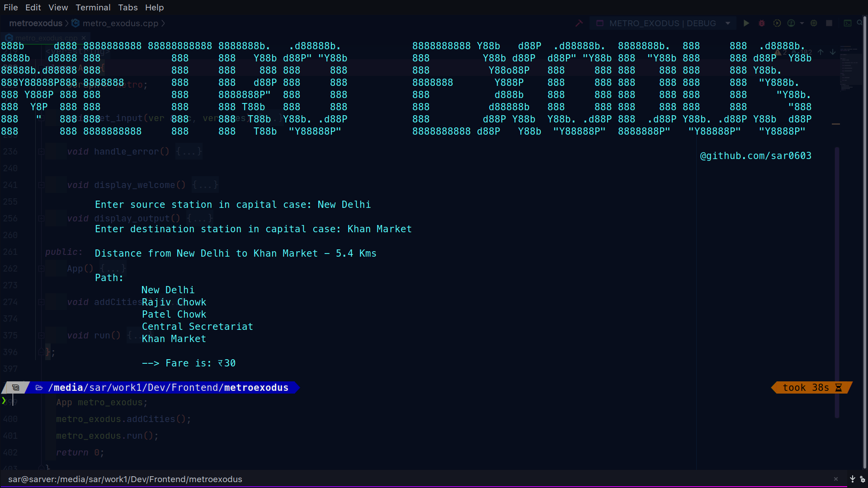Click the red Debug bug icon
The width and height of the screenshot is (868, 488).
762,23
